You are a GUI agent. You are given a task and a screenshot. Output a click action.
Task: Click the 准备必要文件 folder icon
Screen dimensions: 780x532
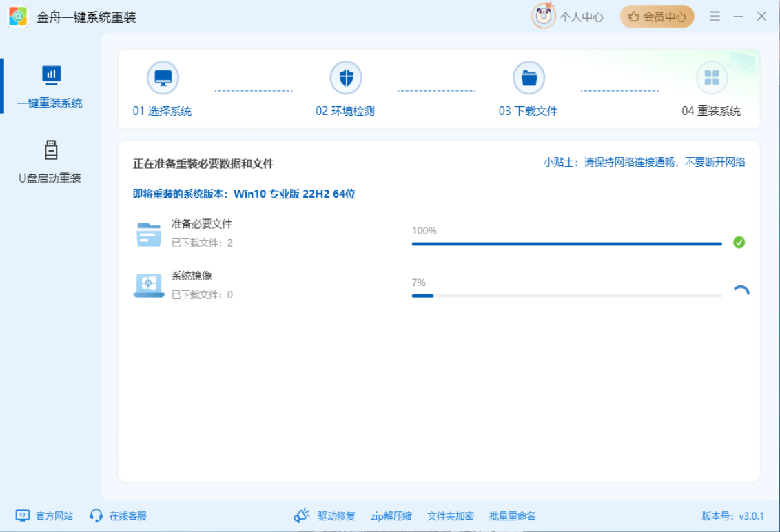(149, 234)
